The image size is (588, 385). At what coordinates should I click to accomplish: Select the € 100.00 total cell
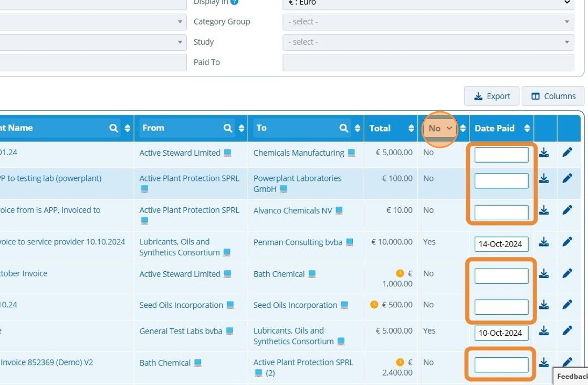[x=397, y=178]
